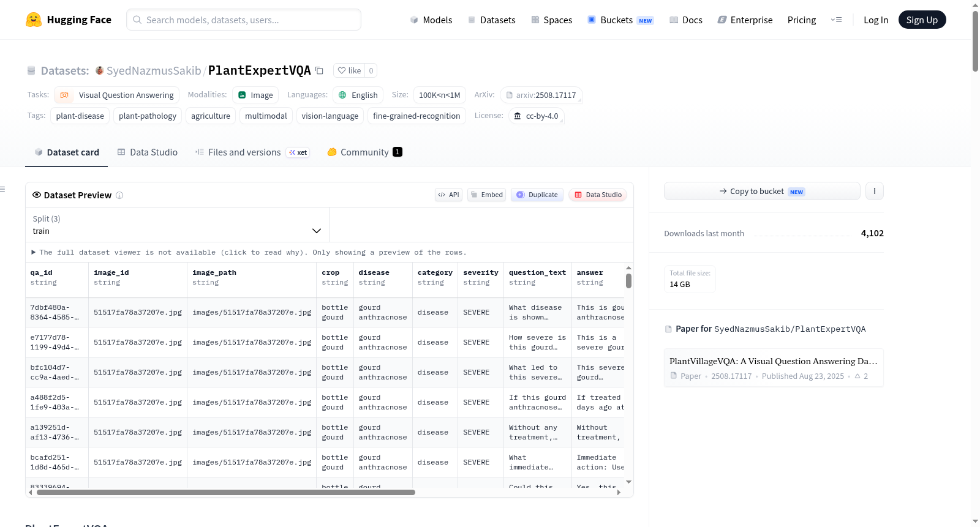Click the fine-grained-recognition tag

(417, 116)
